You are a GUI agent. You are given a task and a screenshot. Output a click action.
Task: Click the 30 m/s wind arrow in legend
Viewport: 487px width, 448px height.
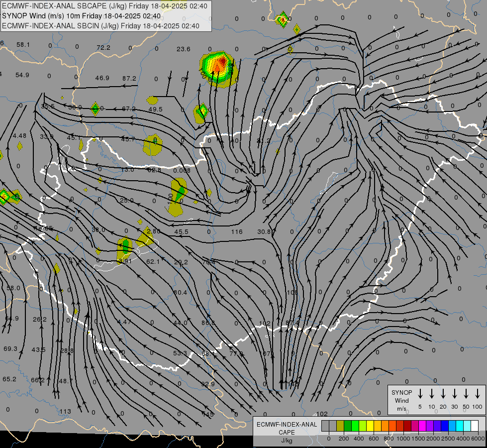pos(454,394)
